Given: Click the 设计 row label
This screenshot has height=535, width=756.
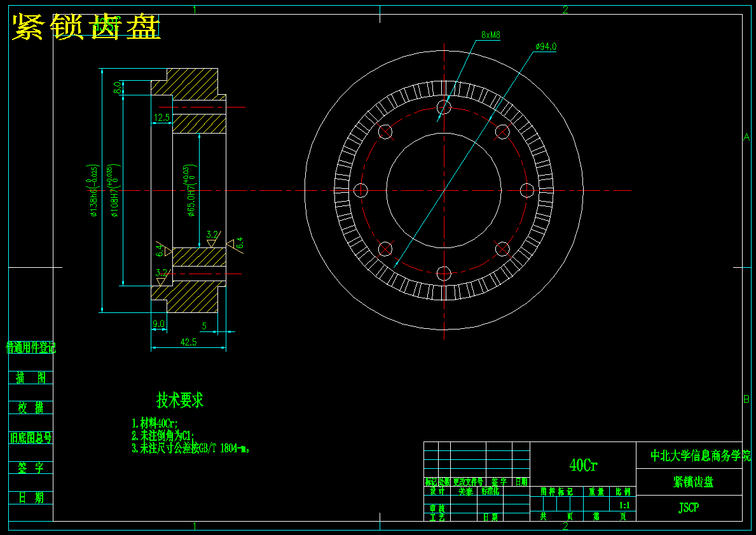Looking at the screenshot, I should 437,490.
